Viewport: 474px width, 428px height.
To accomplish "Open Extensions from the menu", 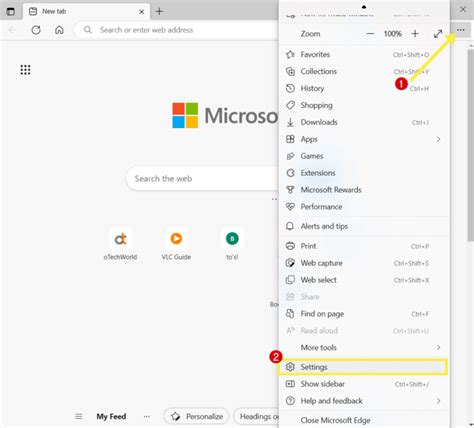I will (x=364, y=173).
